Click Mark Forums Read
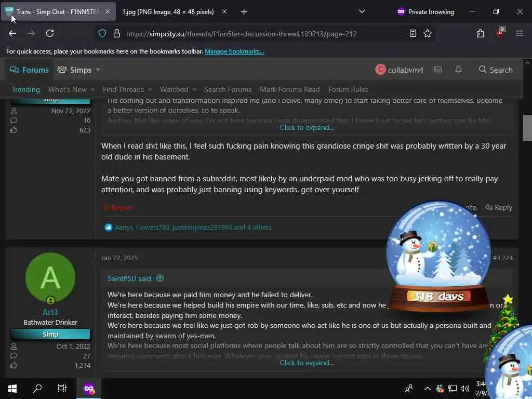 290,89
